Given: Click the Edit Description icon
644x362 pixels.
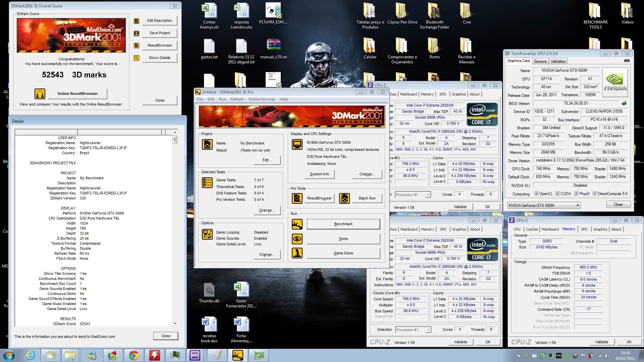Looking at the screenshot, I should click(x=137, y=21).
